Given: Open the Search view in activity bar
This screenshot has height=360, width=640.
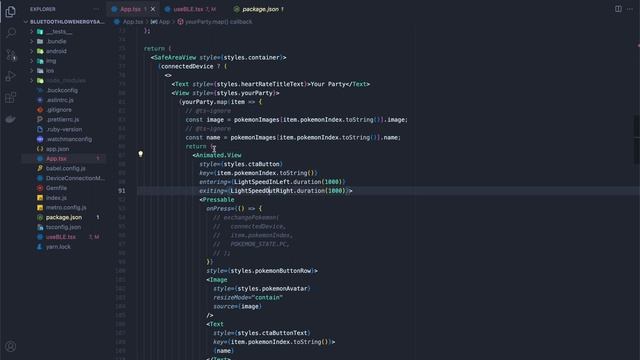Looking at the screenshot, I should pyautogui.click(x=11, y=33).
